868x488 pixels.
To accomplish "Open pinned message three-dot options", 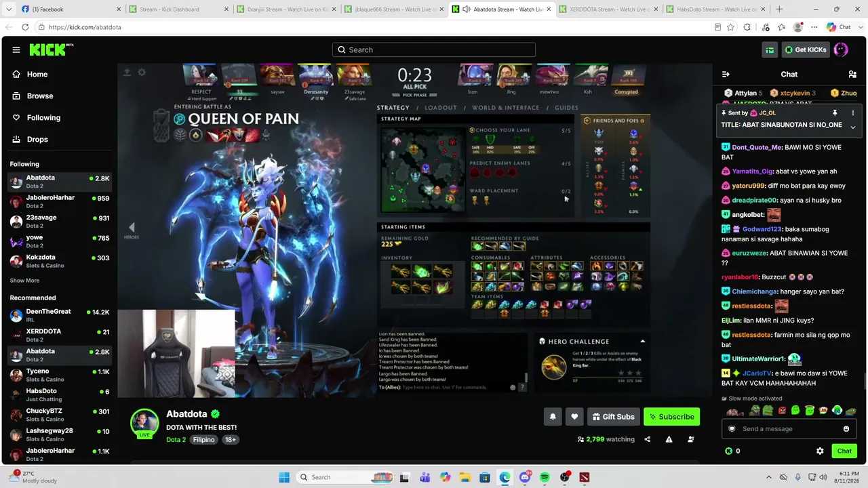I will 853,113.
